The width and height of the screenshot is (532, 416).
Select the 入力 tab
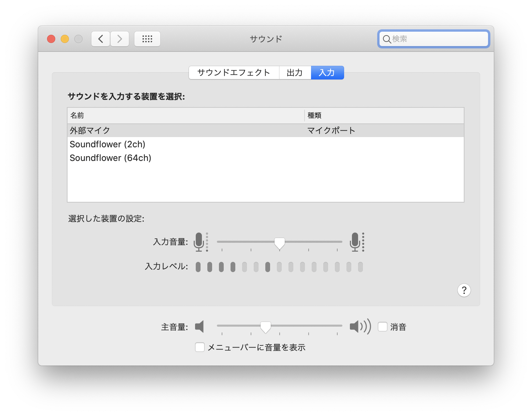[327, 73]
